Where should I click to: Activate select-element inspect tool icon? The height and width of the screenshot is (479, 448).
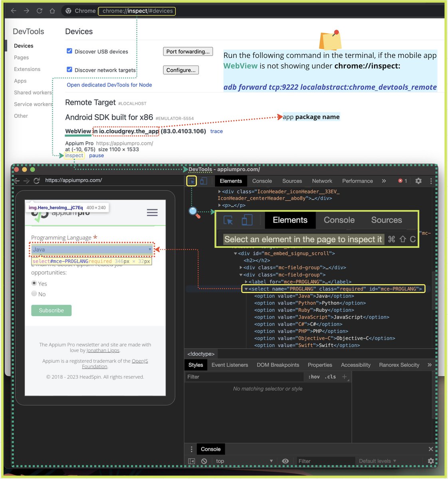pos(192,181)
